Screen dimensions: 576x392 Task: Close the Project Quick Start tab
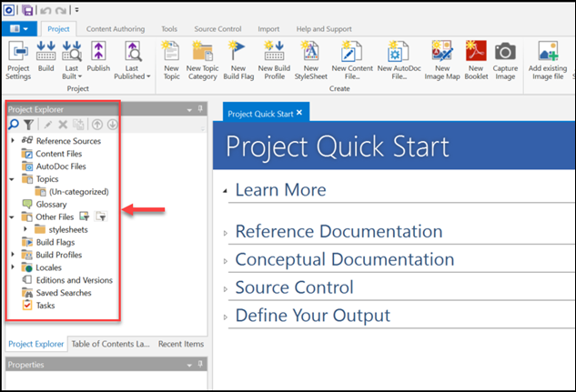[x=298, y=113]
